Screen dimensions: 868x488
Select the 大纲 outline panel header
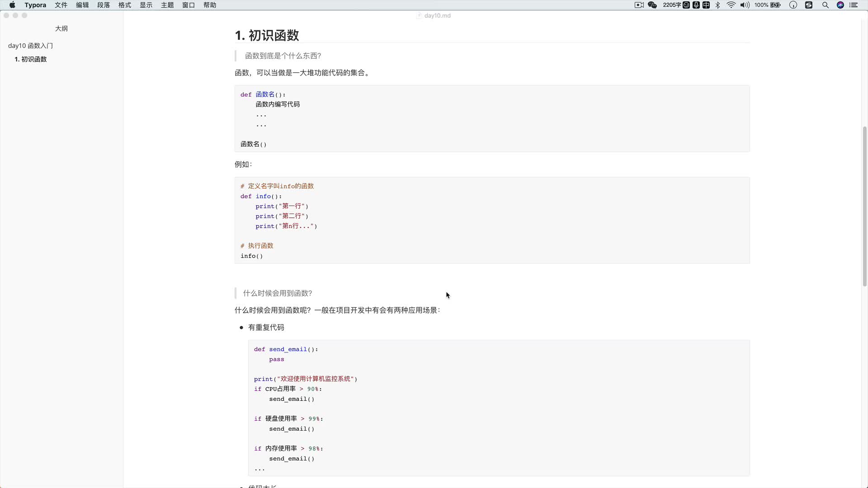click(61, 28)
